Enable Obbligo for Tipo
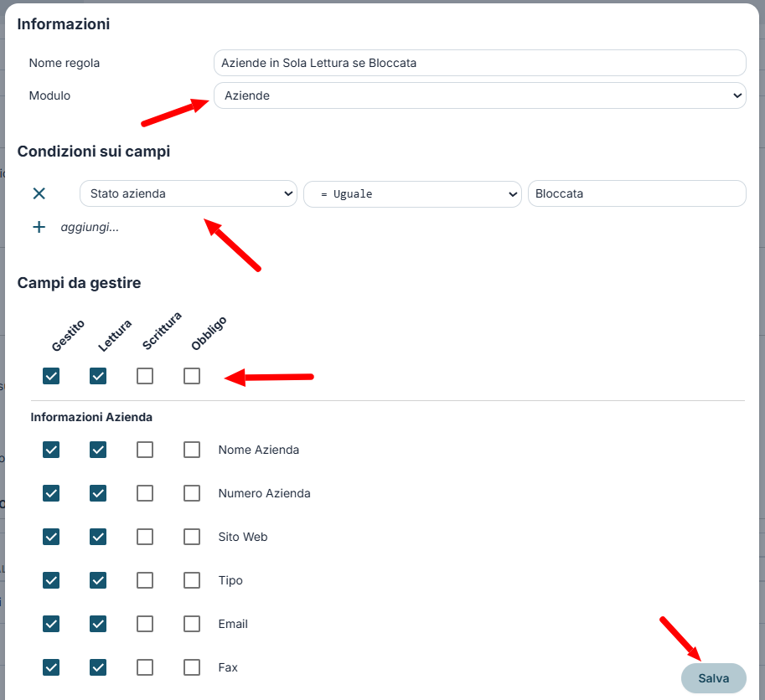This screenshot has width=765, height=700. 192,580
